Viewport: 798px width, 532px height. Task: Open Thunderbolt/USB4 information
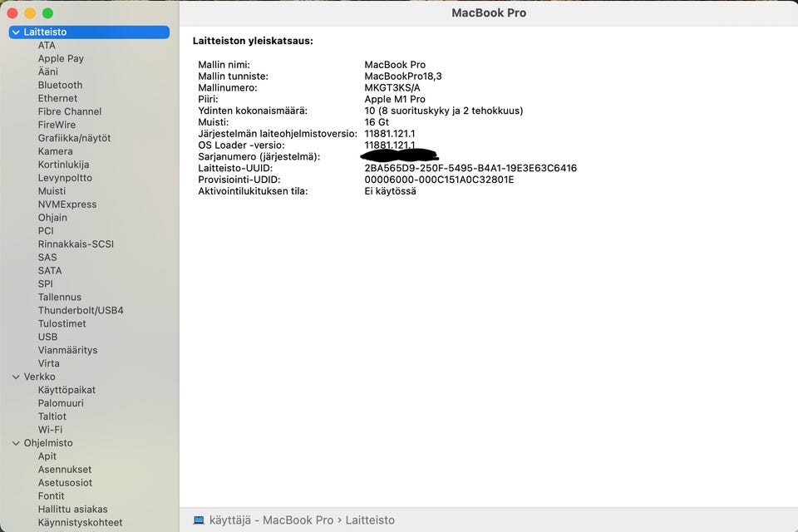pyautogui.click(x=81, y=310)
